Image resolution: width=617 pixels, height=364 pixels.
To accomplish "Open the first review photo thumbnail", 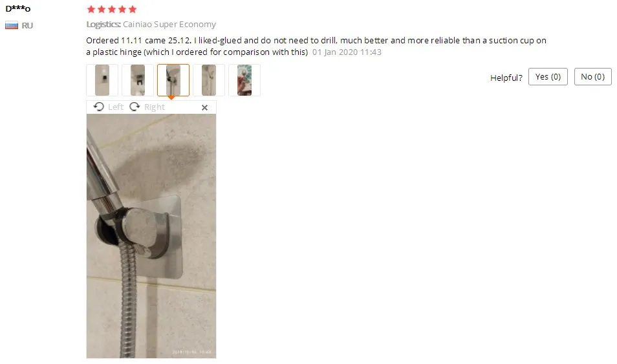I will pos(102,80).
